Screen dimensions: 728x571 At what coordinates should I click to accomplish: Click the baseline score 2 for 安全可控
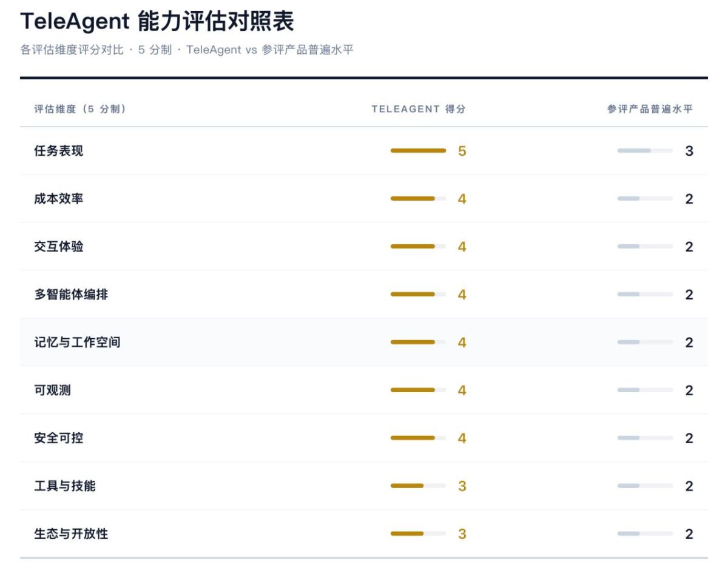[x=689, y=438]
